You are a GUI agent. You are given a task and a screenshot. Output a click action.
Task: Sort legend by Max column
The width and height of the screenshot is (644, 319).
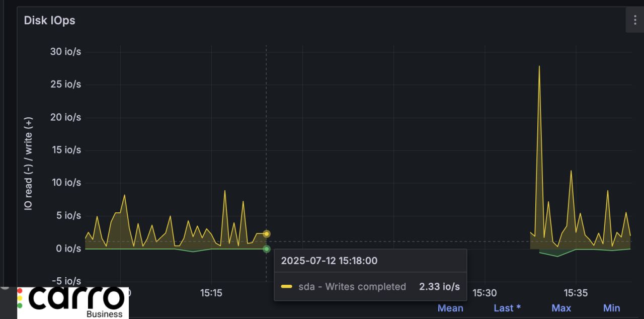(561, 308)
